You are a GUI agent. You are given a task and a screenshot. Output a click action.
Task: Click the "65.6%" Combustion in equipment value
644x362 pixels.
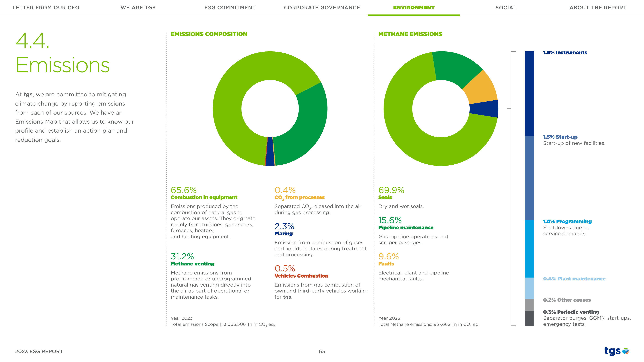click(184, 190)
